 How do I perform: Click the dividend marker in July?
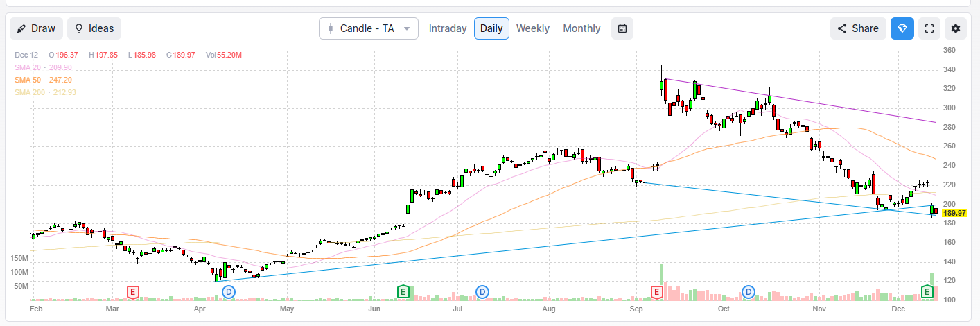point(482,291)
